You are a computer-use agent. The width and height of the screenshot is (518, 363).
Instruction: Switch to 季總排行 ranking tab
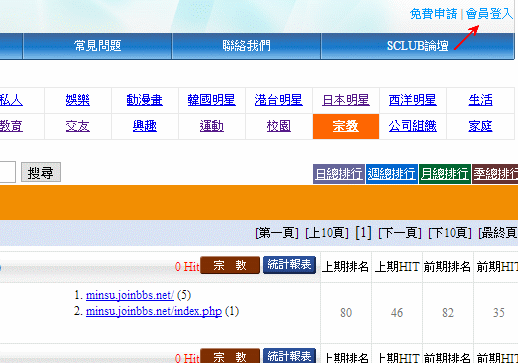click(495, 174)
